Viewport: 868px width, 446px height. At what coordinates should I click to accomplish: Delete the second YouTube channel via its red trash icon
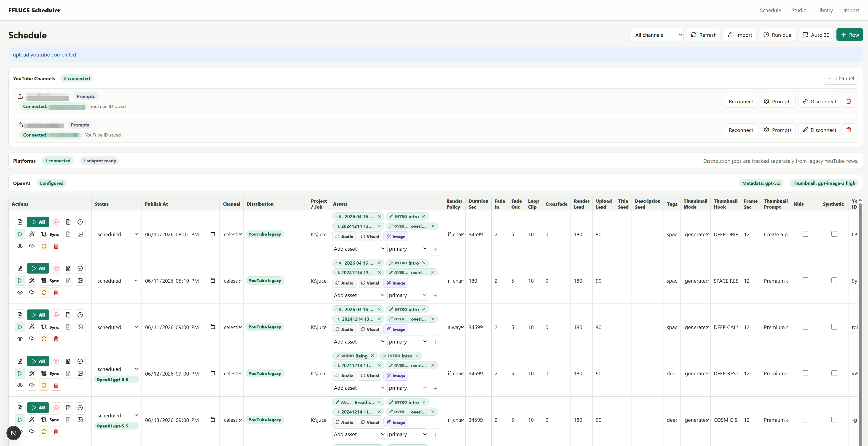coord(849,130)
